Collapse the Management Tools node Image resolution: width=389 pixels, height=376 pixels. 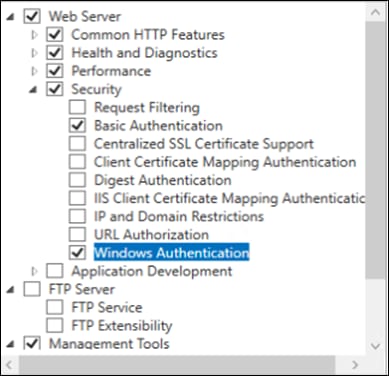[11, 344]
